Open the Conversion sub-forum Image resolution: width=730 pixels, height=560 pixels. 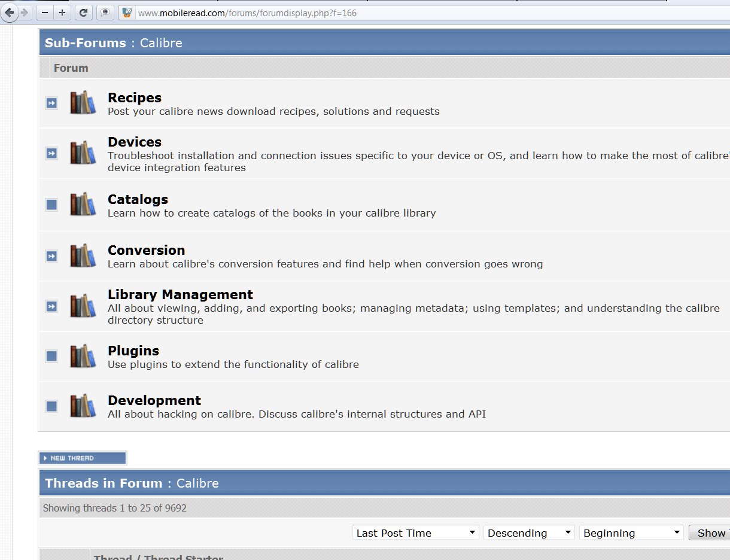pyautogui.click(x=146, y=250)
